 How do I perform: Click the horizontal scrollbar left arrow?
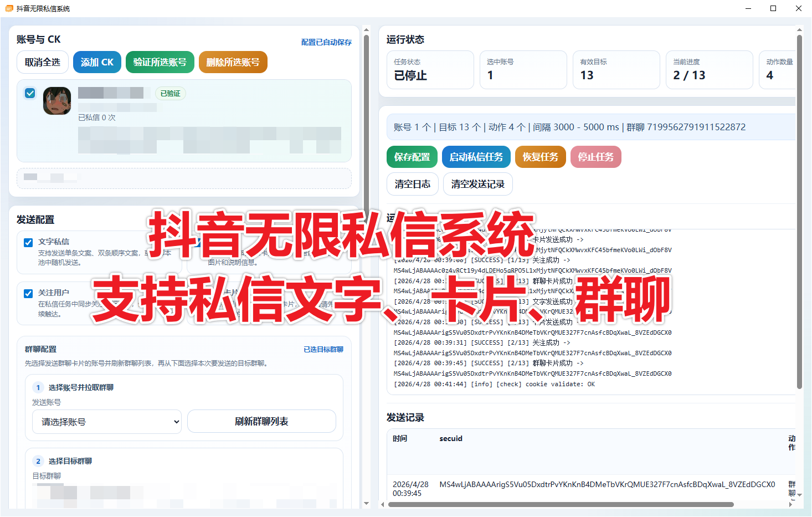[x=383, y=505]
